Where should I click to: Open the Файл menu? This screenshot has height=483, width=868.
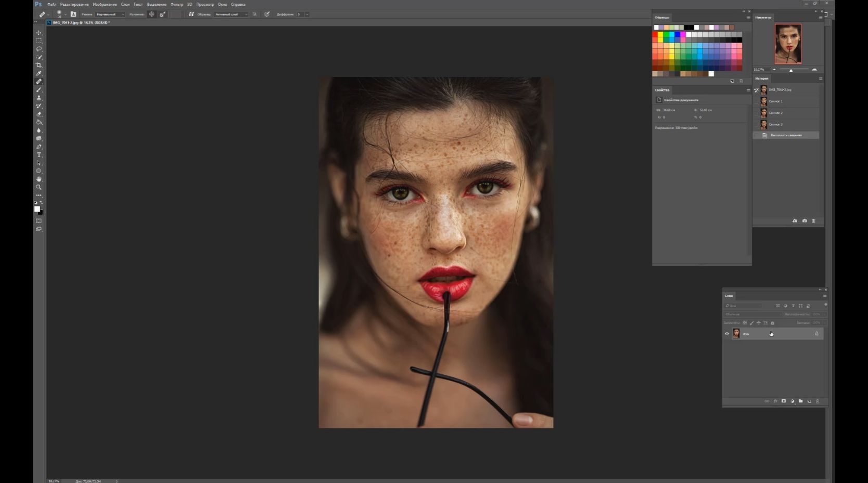(52, 4)
